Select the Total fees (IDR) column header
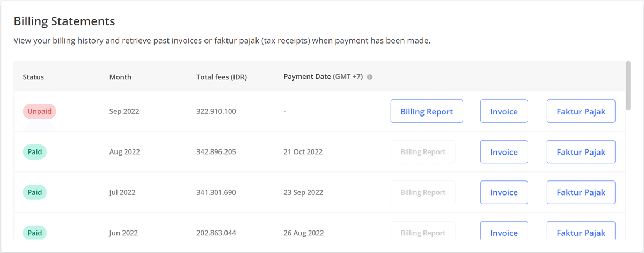Image resolution: width=644 pixels, height=253 pixels. [222, 77]
